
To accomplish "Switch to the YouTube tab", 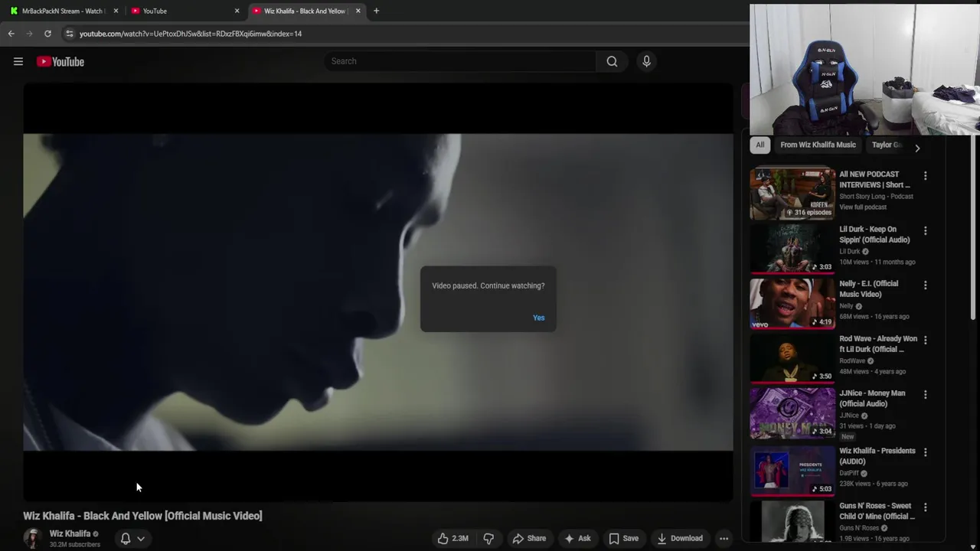I will [184, 11].
